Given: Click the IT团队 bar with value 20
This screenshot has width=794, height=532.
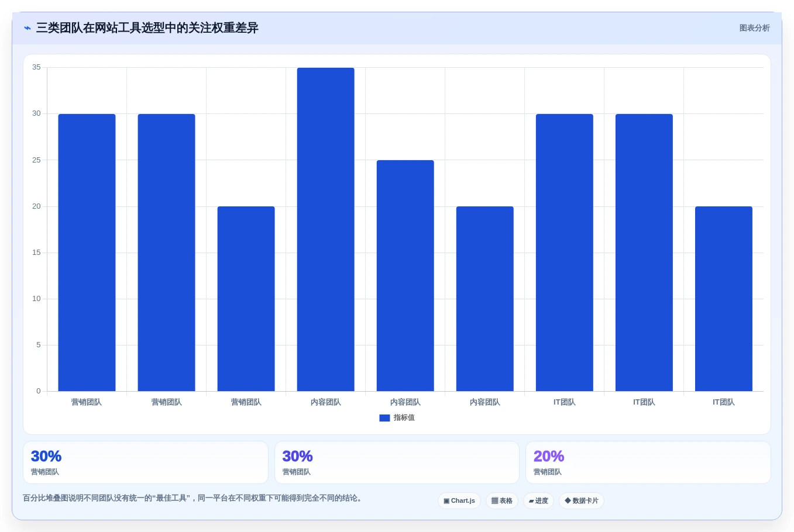Looking at the screenshot, I should point(723,299).
